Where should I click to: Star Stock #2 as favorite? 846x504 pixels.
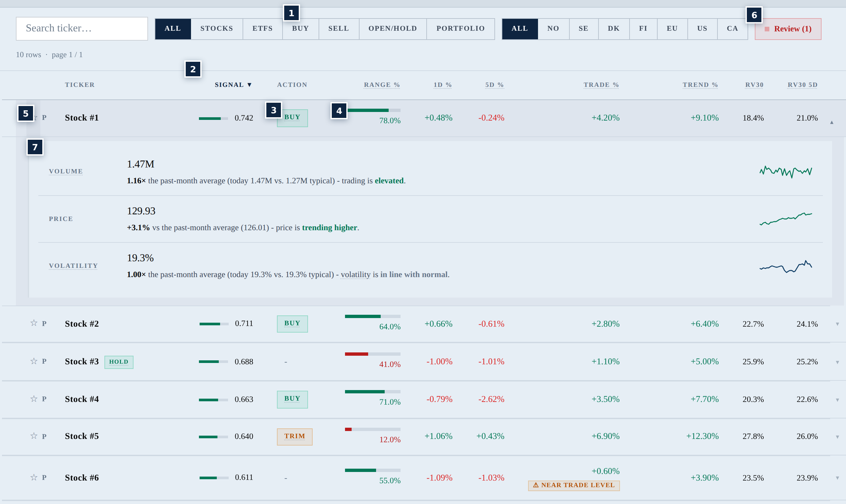click(34, 323)
